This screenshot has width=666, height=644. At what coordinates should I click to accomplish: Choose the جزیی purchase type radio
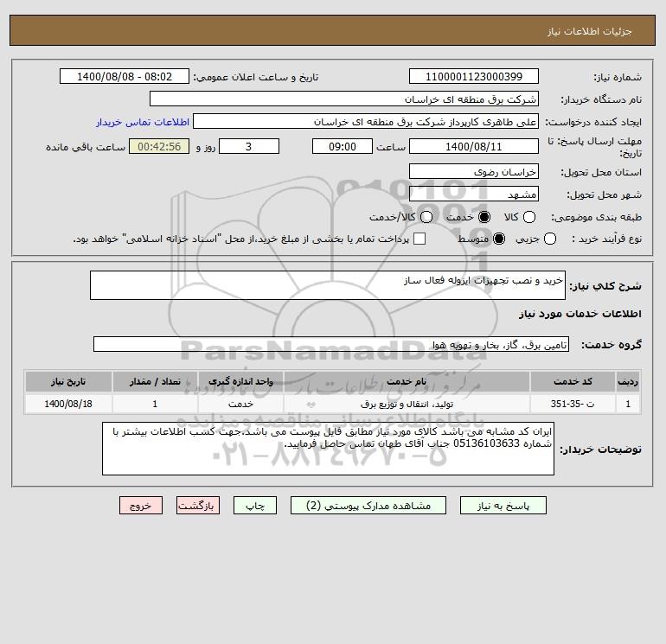pyautogui.click(x=549, y=239)
